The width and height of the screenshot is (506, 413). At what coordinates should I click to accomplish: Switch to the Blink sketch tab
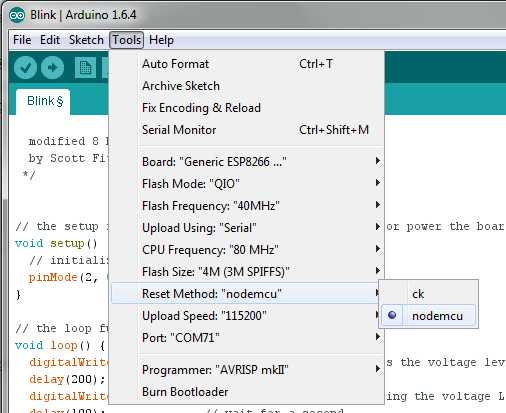click(43, 101)
